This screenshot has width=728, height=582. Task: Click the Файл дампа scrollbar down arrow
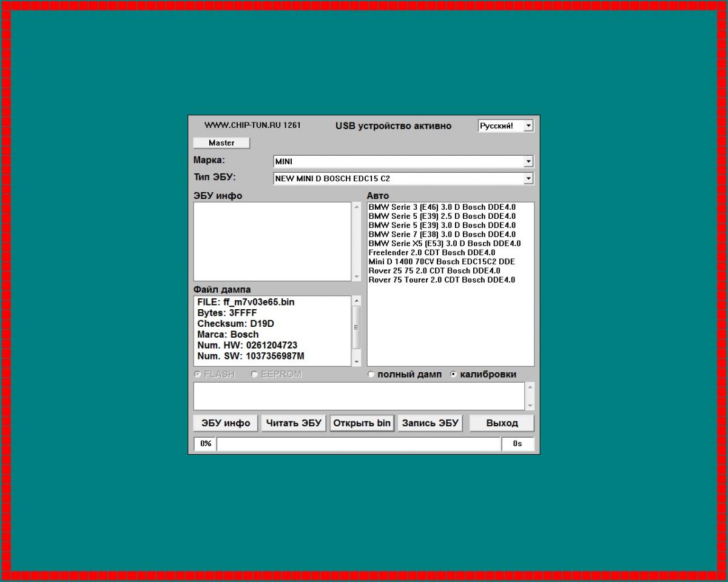coord(356,361)
